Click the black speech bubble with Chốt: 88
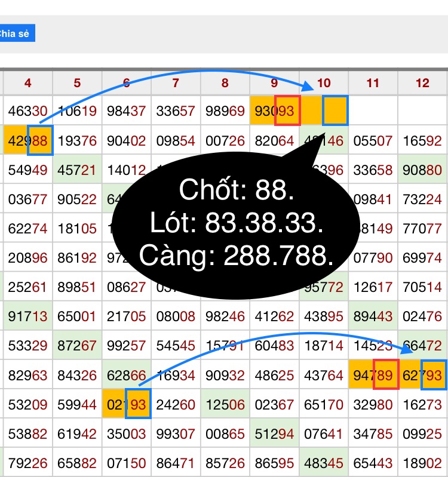Screen dimensions: 448x477 (x=231, y=224)
